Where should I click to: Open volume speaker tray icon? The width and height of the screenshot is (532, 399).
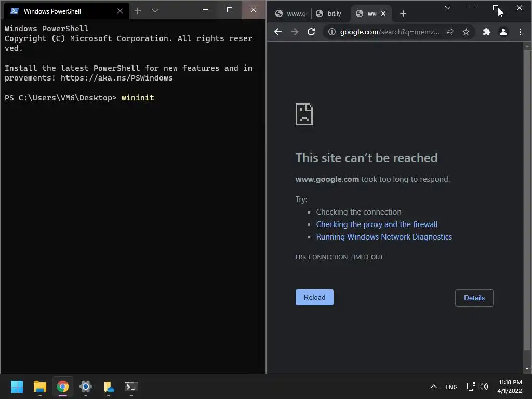484,387
